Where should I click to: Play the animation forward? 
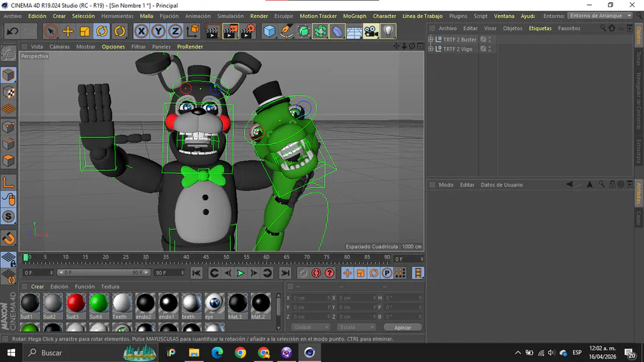click(x=240, y=273)
